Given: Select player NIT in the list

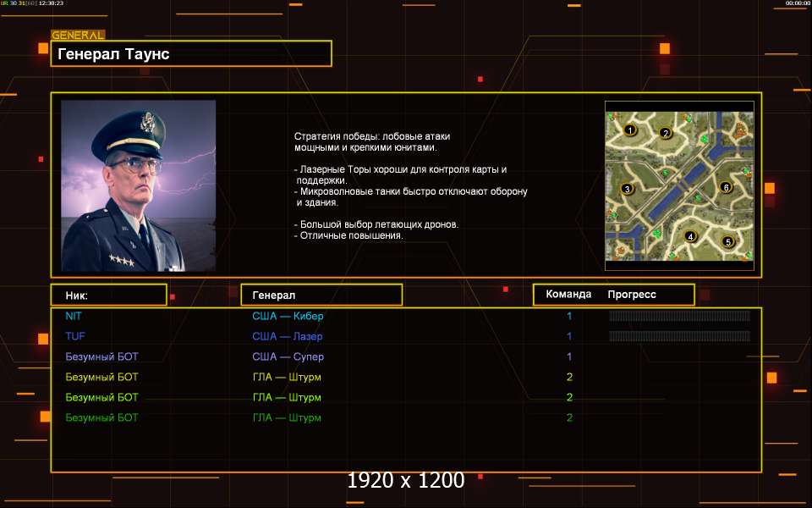Looking at the screenshot, I should click(x=74, y=316).
